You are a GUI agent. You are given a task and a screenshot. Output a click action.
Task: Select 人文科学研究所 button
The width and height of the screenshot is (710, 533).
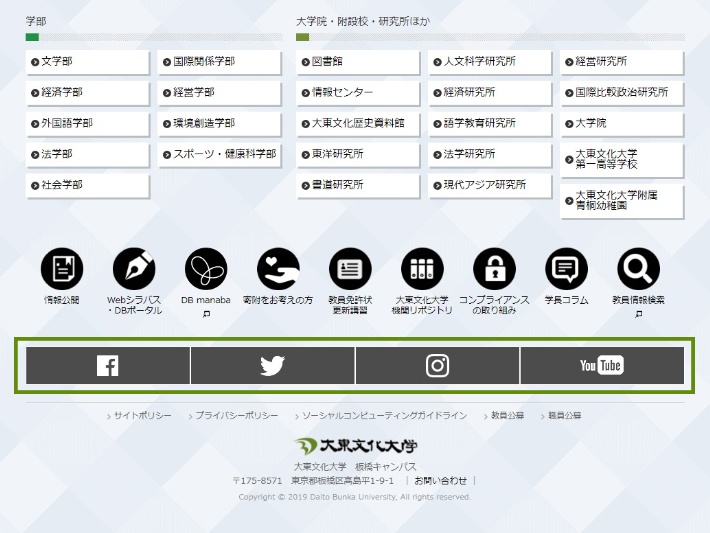point(490,62)
